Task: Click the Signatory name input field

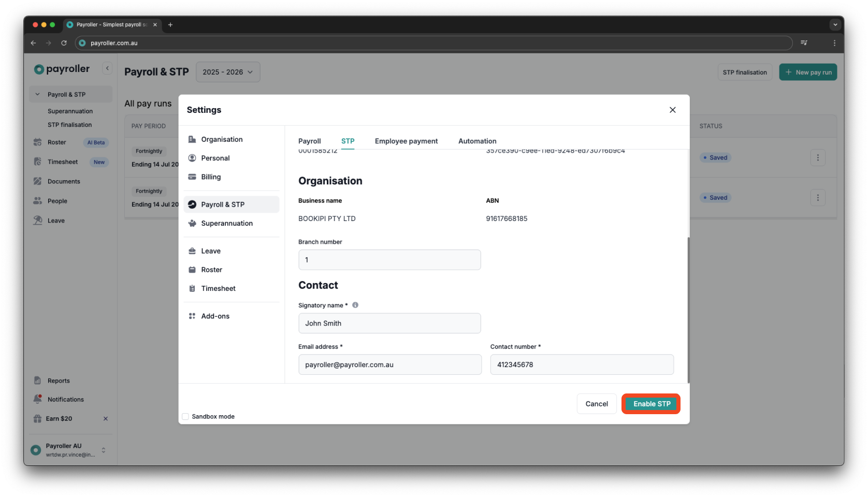Action: point(389,323)
